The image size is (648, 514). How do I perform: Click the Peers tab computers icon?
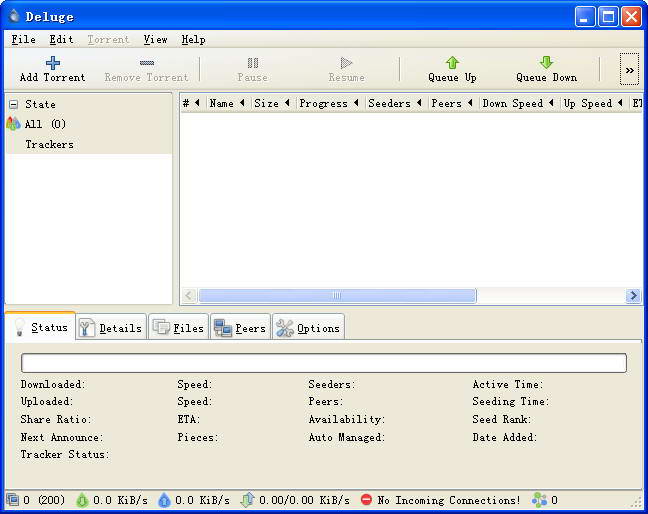tap(223, 328)
